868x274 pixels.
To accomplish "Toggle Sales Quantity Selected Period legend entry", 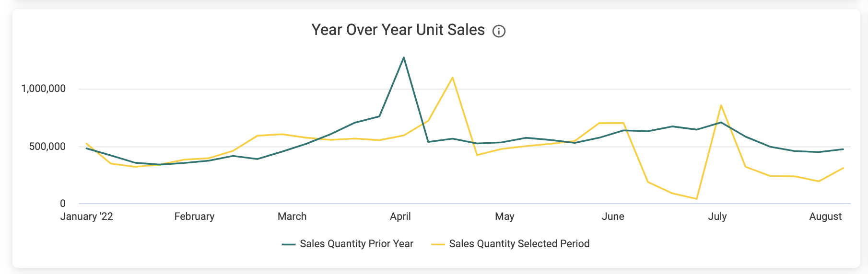I will click(x=510, y=244).
